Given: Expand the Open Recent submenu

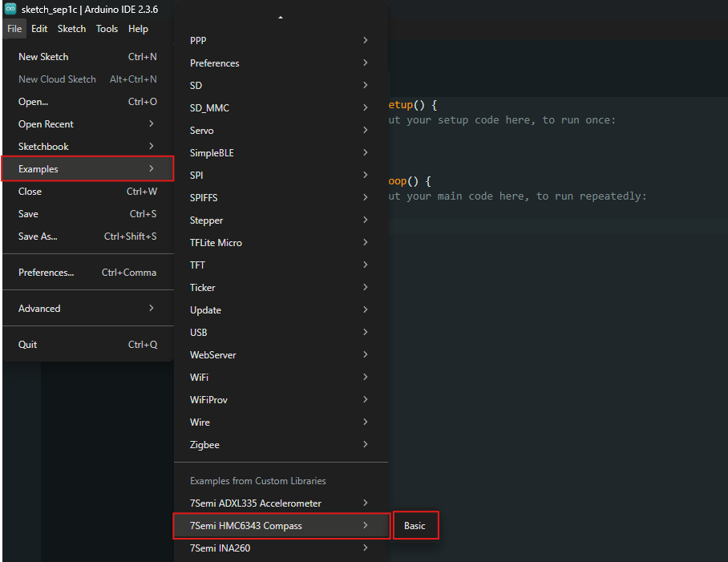Looking at the screenshot, I should (x=87, y=124).
